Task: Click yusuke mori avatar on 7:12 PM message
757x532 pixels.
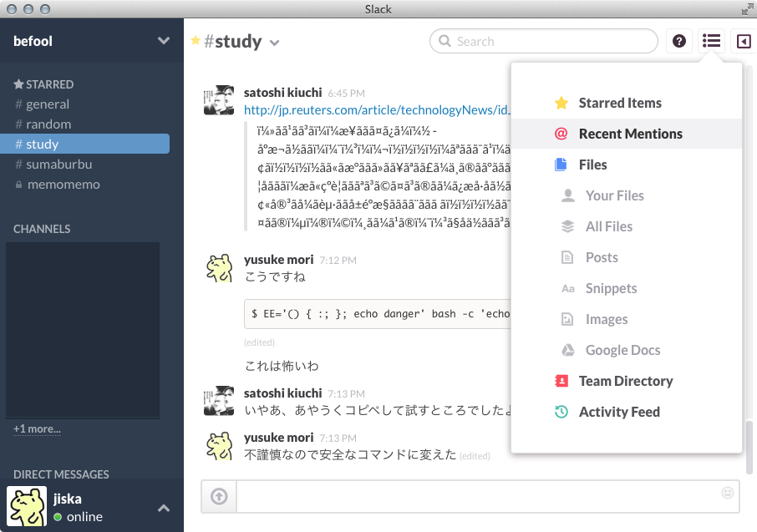Action: 219,268
